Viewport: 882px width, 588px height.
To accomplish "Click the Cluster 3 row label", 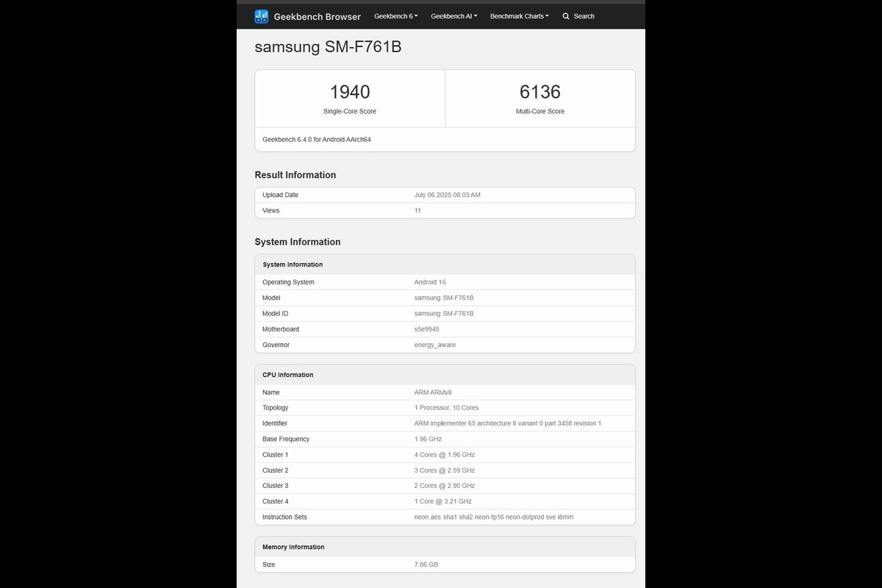I will click(275, 486).
